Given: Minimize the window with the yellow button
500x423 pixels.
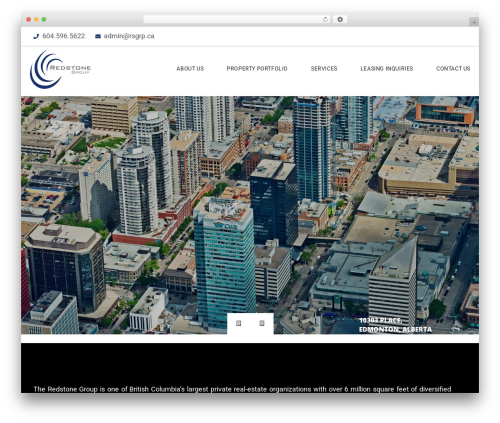Looking at the screenshot, I should pyautogui.click(x=36, y=20).
